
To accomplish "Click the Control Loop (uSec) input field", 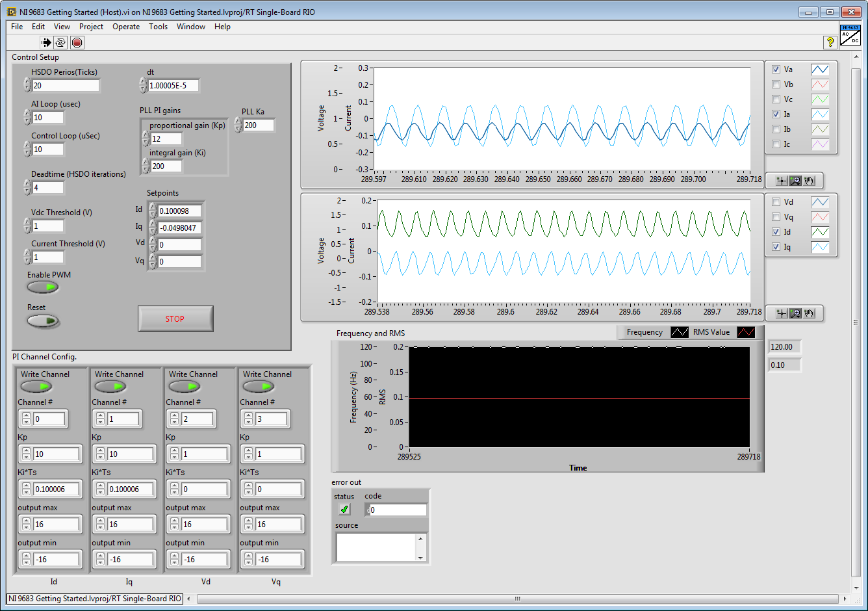I will [47, 149].
